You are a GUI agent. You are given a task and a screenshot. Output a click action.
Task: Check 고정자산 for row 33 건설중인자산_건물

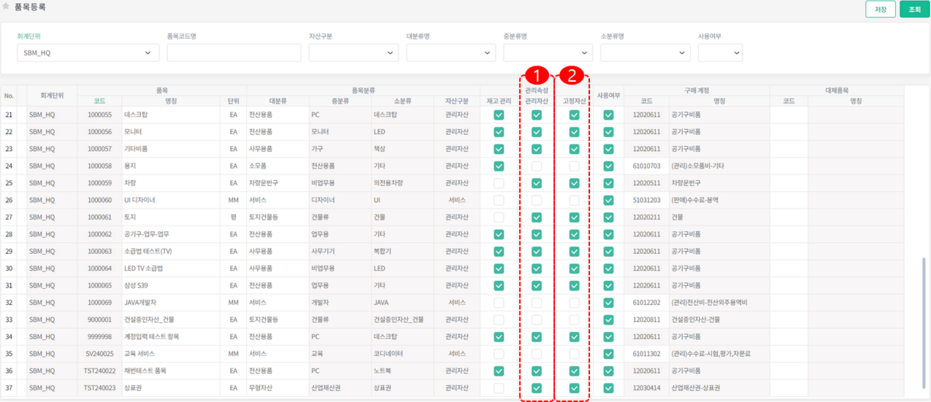(574, 320)
